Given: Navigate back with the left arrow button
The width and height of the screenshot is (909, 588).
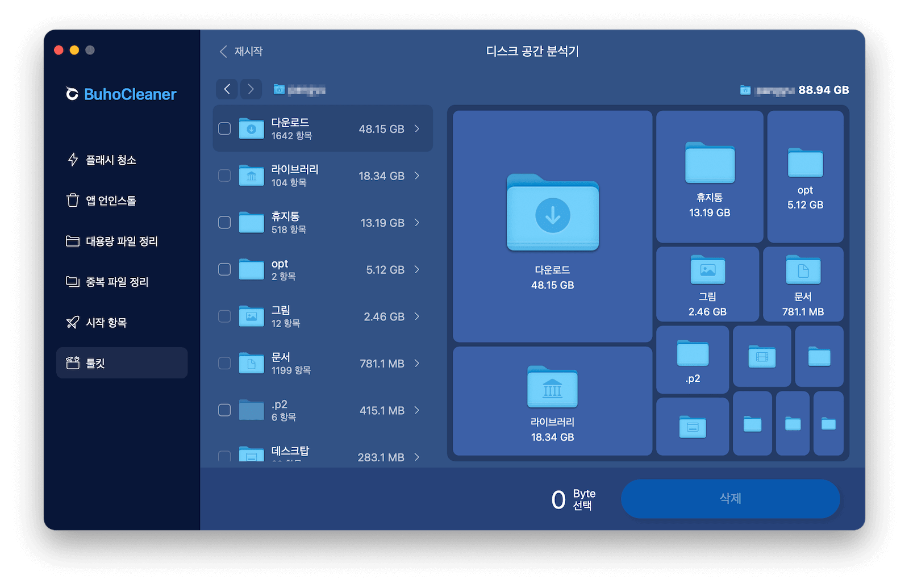Looking at the screenshot, I should 227,89.
